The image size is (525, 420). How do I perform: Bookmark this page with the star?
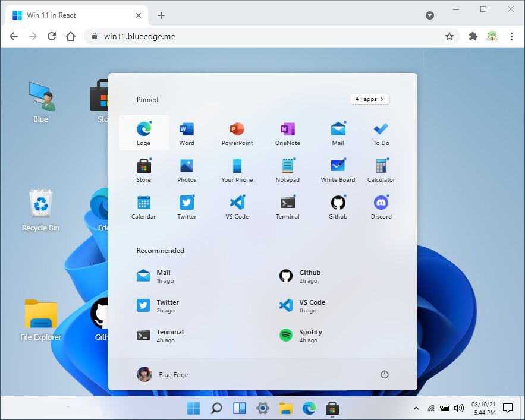(x=449, y=36)
